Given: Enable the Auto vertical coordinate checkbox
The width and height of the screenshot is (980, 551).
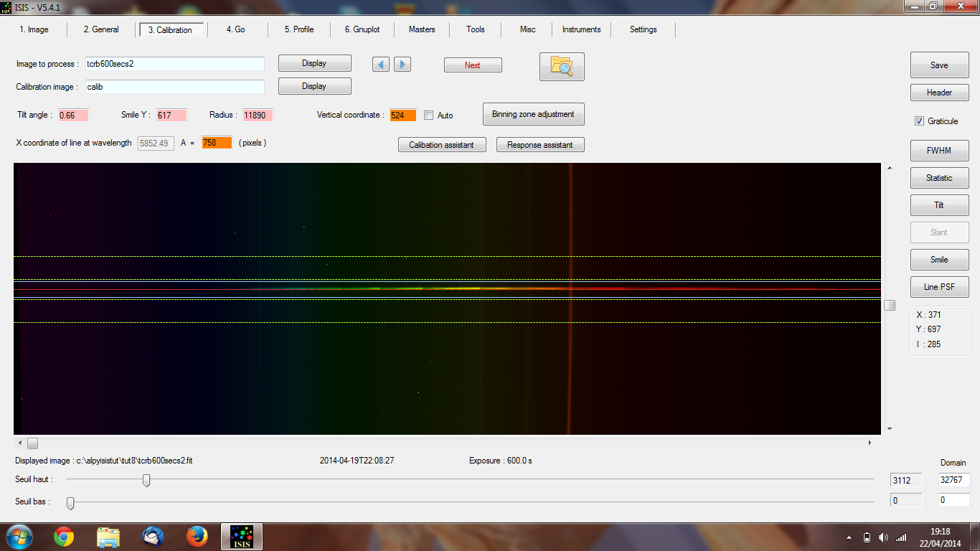Looking at the screenshot, I should point(429,116).
